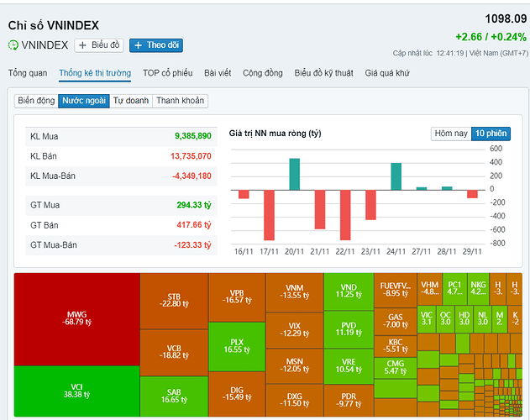Switch to Tổng quan tab
Screen dimensions: 530x420
pos(28,73)
